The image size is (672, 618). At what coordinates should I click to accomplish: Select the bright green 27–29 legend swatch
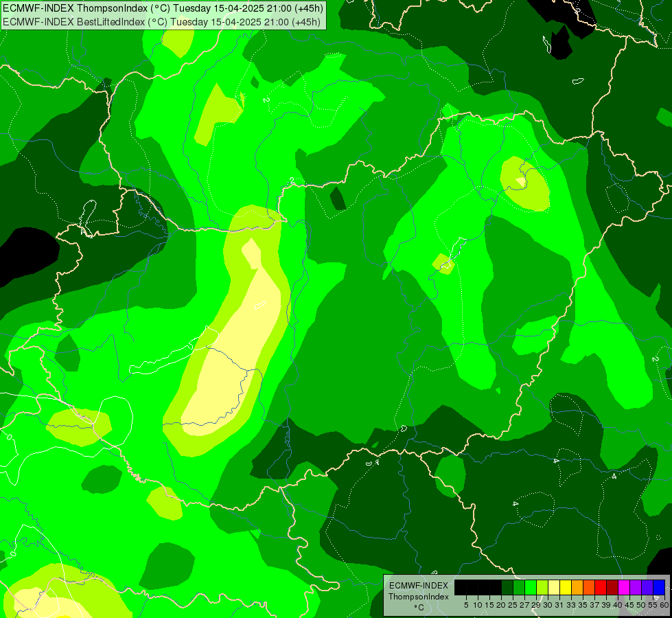coord(531,587)
